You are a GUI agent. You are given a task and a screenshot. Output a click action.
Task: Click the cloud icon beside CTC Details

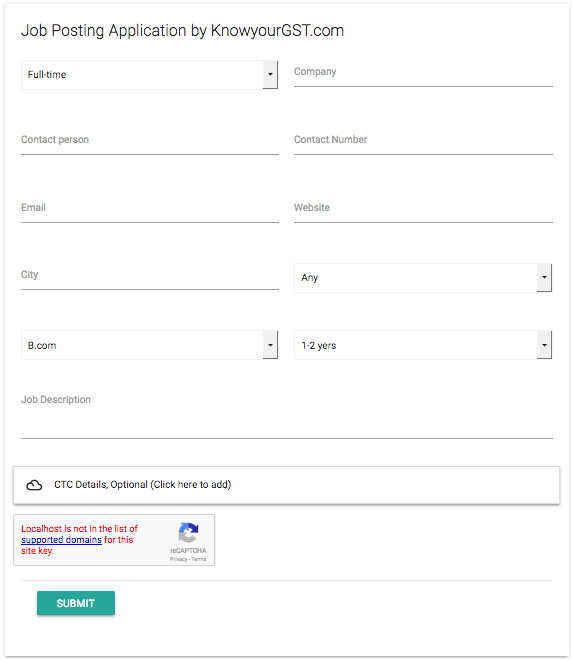34,485
